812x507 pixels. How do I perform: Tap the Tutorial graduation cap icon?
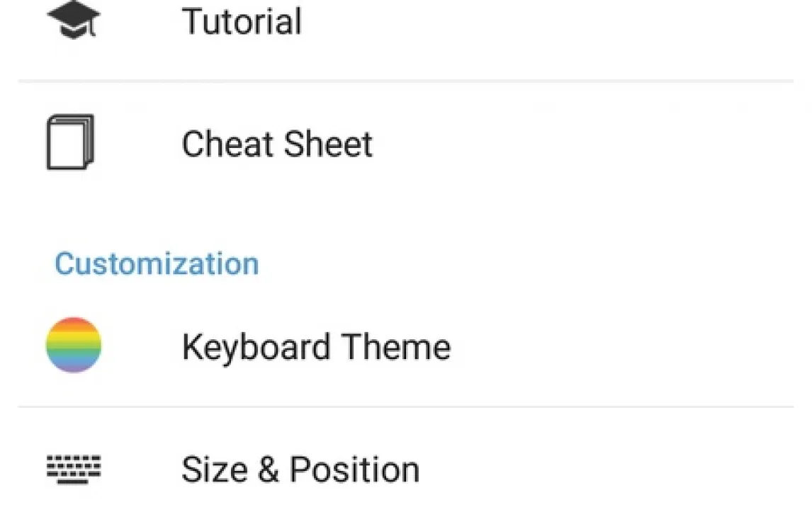(74, 21)
